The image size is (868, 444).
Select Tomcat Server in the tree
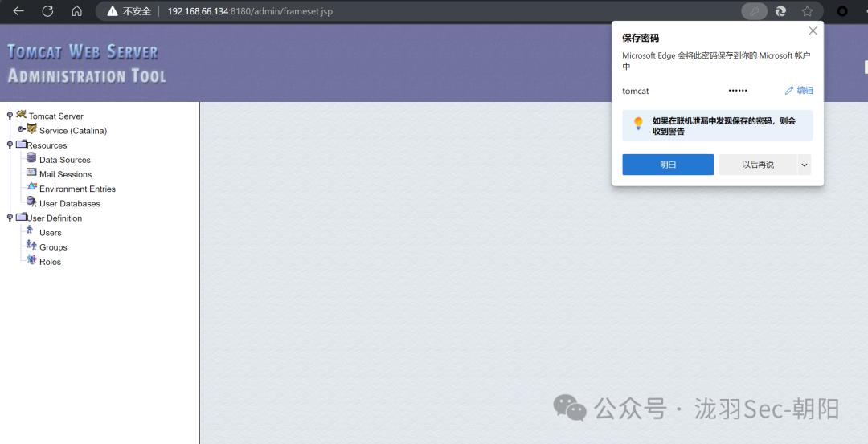(x=56, y=116)
